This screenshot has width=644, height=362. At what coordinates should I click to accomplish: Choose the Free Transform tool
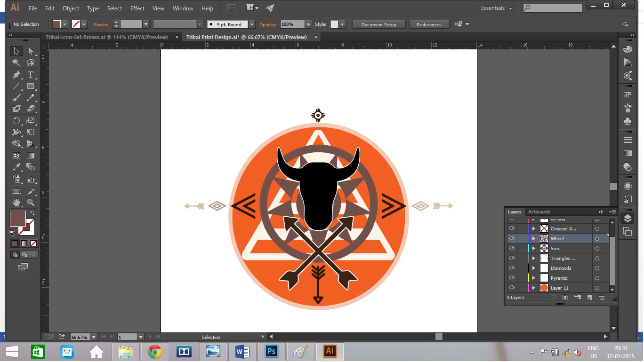(31, 132)
